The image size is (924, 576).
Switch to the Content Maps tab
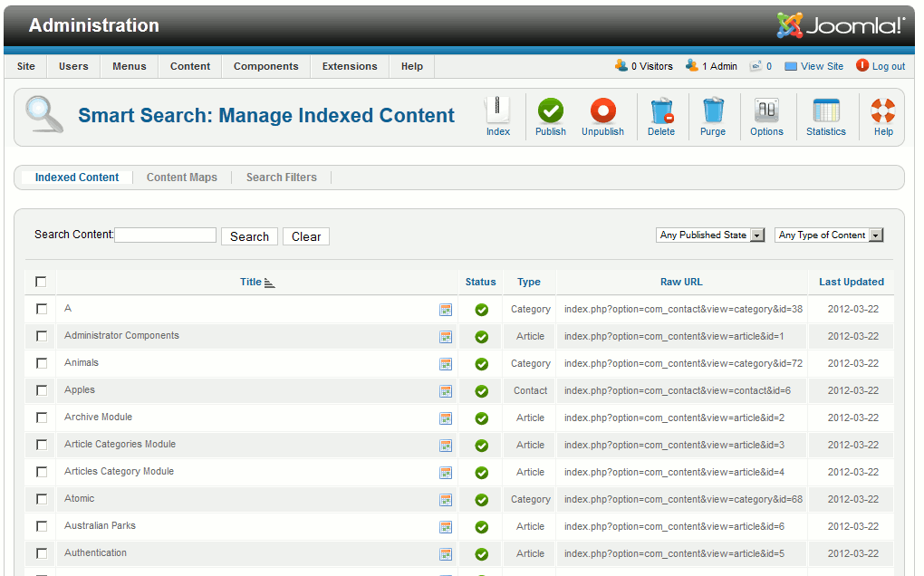tap(181, 178)
